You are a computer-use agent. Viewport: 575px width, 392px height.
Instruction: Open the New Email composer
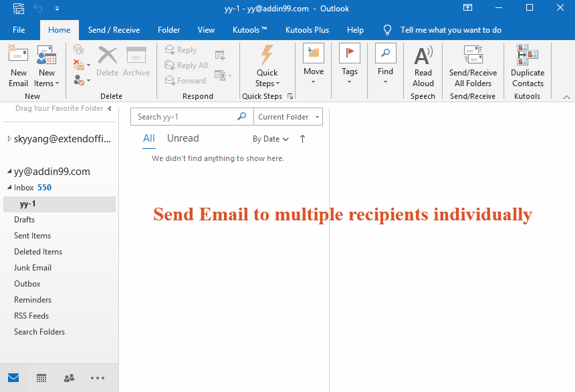tap(18, 65)
